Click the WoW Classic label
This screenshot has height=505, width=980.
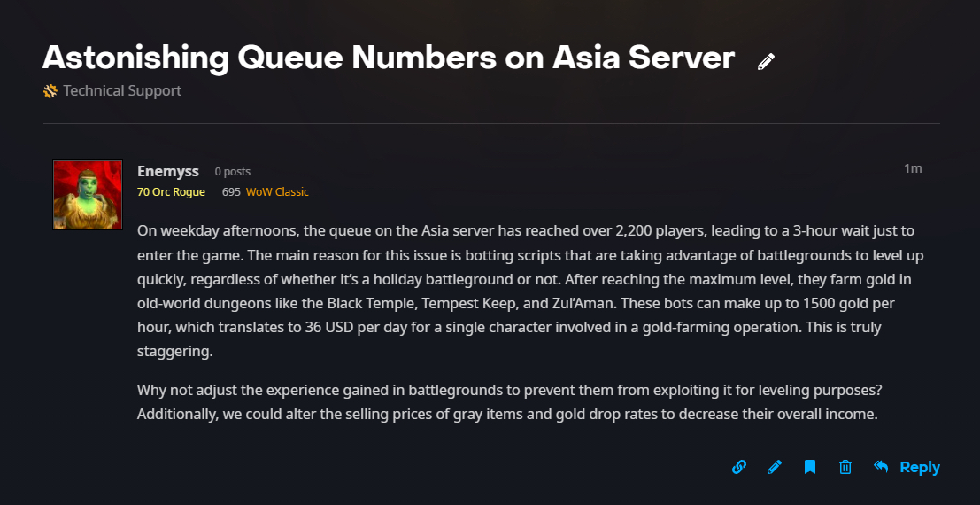pyautogui.click(x=277, y=192)
